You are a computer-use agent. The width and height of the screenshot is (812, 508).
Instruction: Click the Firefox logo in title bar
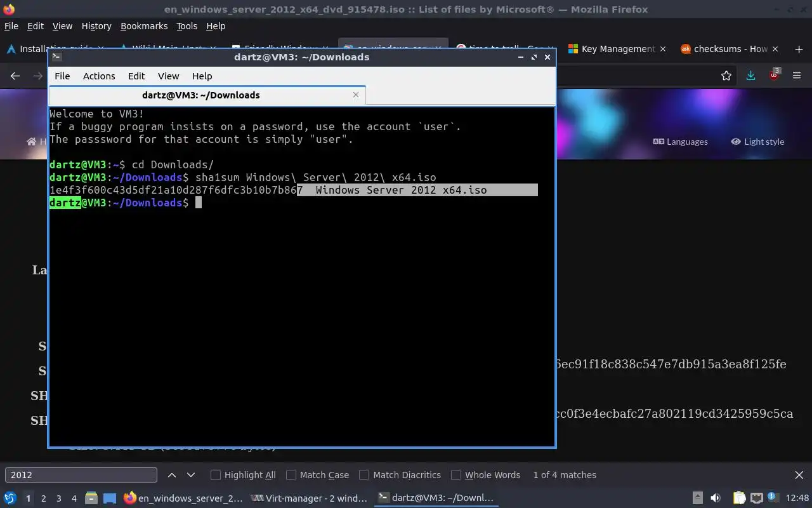[x=8, y=9]
